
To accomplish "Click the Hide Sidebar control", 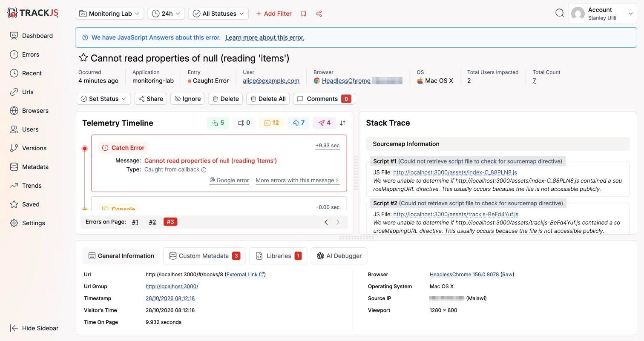I will pos(34,328).
